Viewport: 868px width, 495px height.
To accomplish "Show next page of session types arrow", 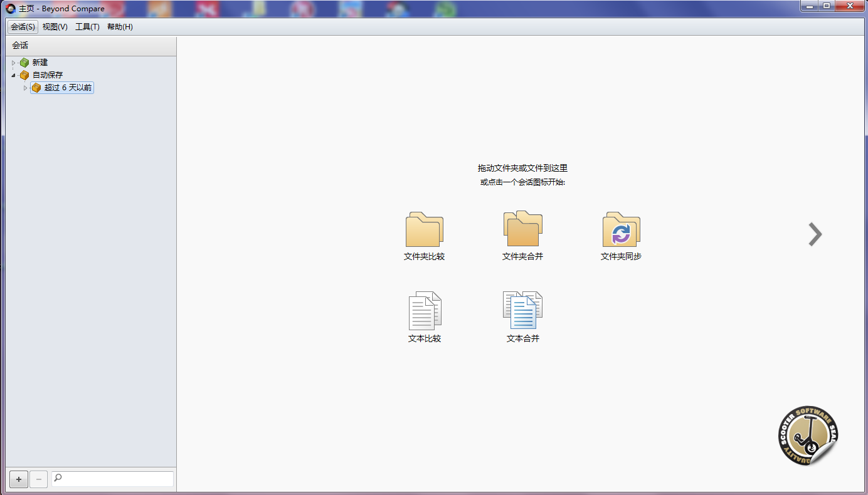I will point(815,234).
